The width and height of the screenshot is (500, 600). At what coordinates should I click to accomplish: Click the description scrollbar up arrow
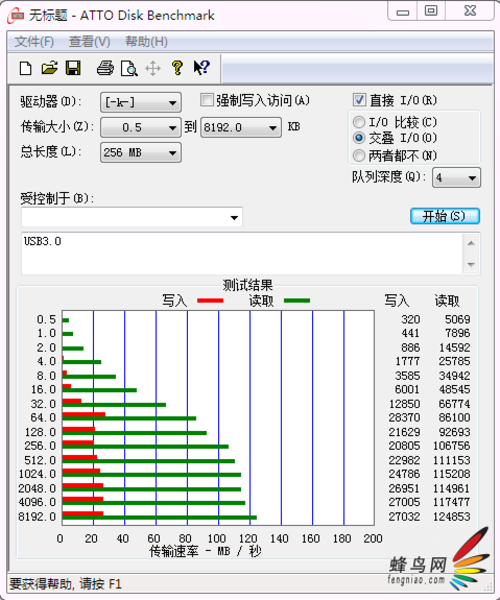[471, 243]
